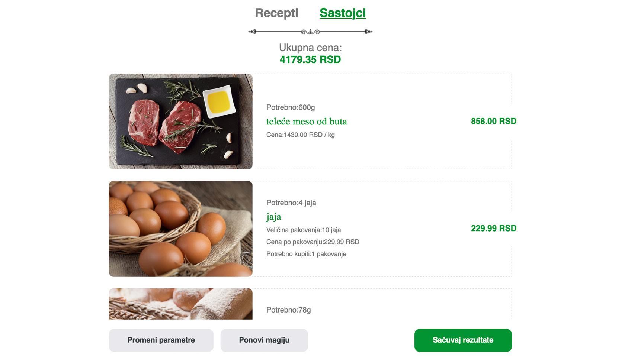
Task: Click the eggs in basket image
Action: click(x=180, y=229)
